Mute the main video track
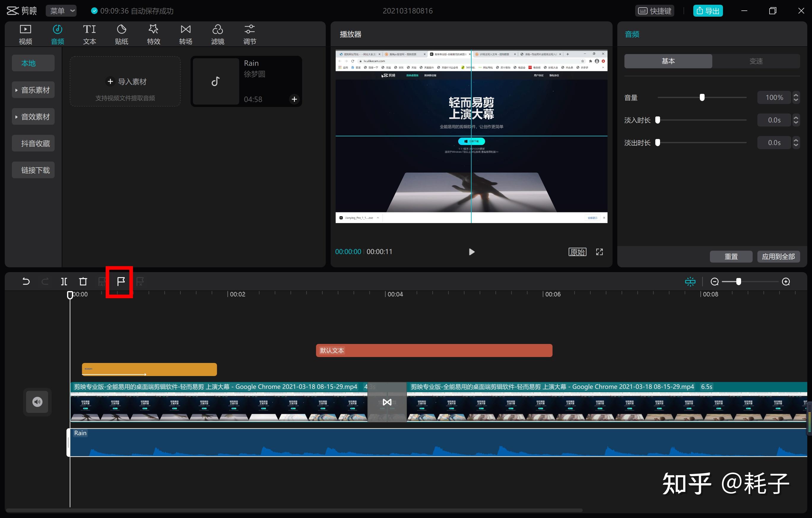 pos(37,402)
